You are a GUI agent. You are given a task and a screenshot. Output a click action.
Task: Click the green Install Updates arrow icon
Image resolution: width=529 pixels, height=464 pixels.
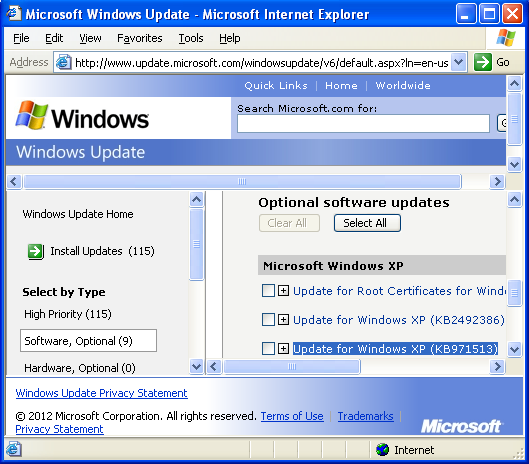[36, 252]
